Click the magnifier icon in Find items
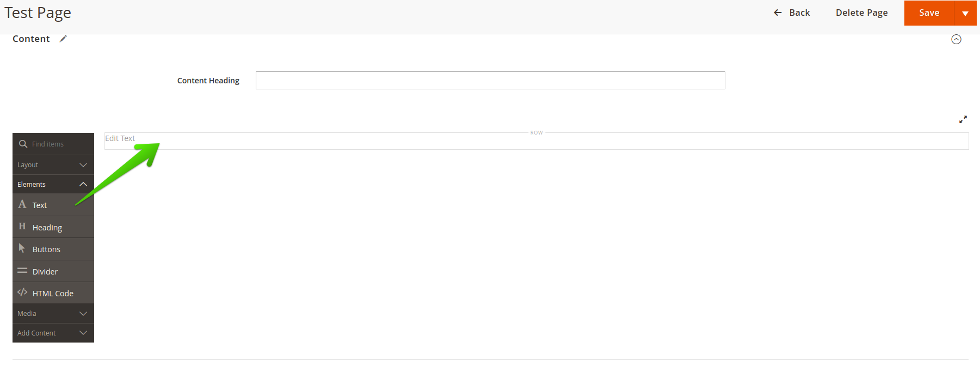 23,144
